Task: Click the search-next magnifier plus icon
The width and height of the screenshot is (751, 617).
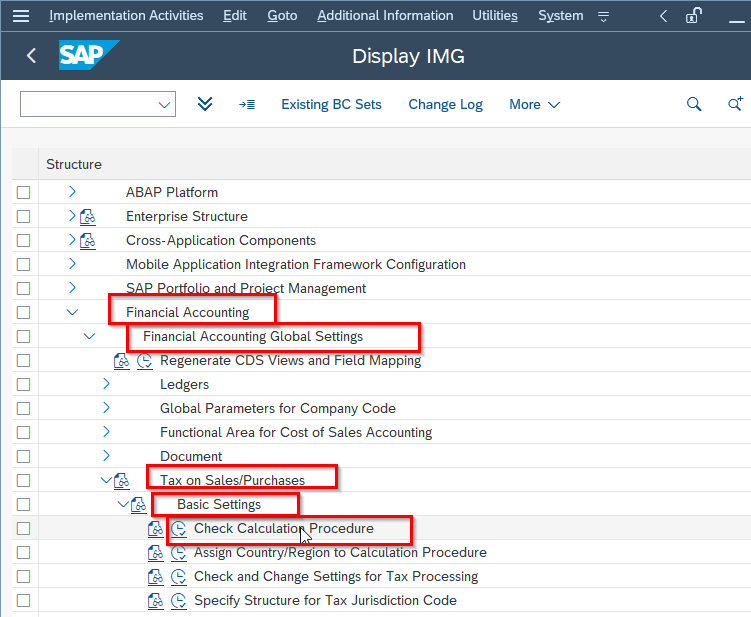Action: pos(735,104)
